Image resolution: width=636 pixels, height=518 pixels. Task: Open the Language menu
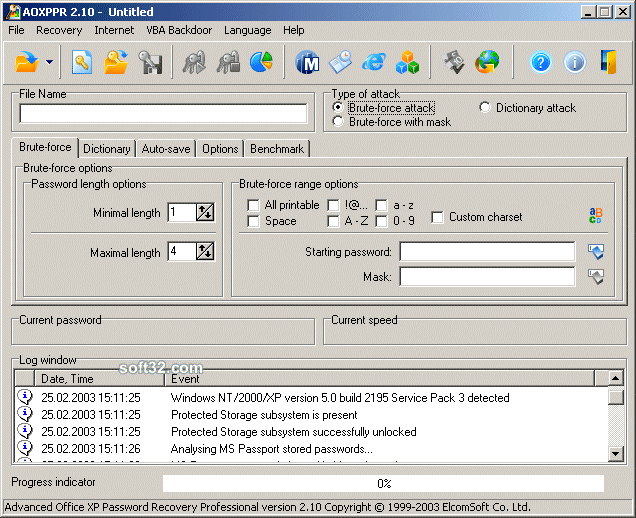pyautogui.click(x=247, y=30)
